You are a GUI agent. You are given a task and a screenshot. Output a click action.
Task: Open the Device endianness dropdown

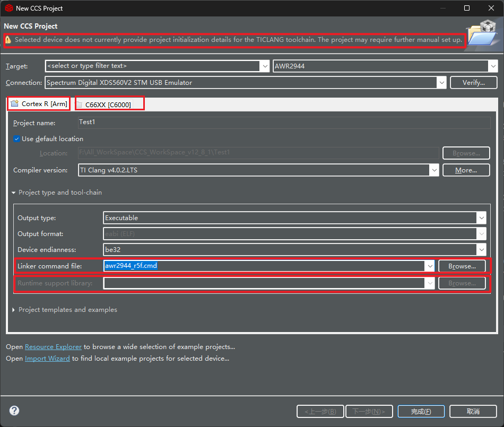(294, 250)
